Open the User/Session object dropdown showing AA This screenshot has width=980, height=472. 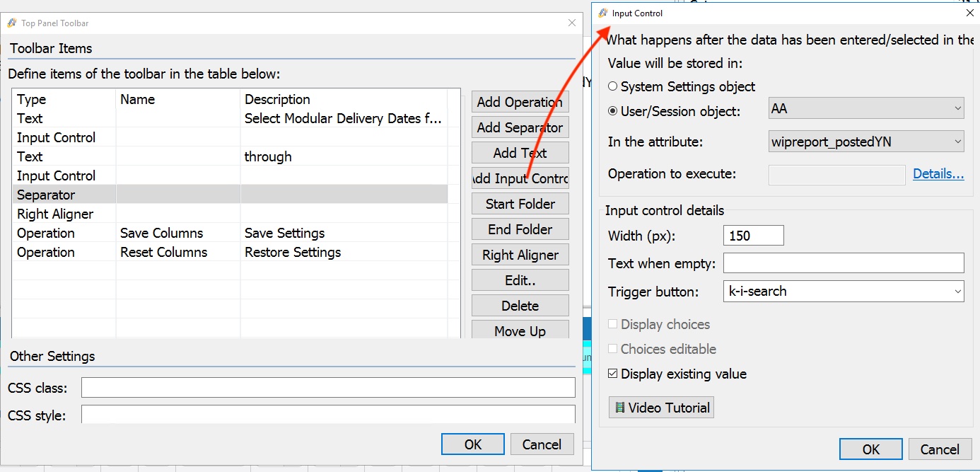(866, 109)
